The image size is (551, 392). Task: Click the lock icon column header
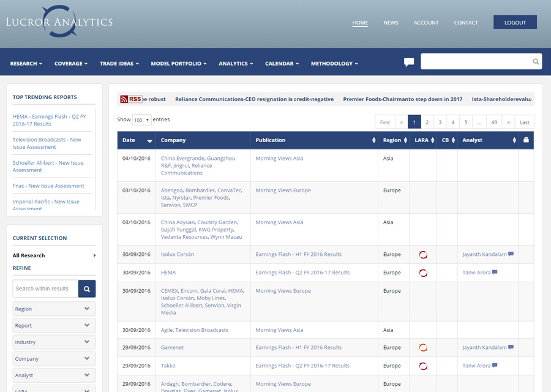[526, 140]
